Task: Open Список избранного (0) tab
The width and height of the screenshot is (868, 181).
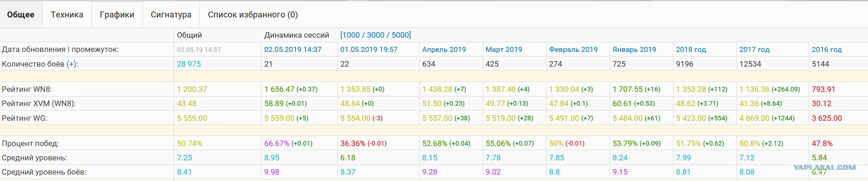Action: [x=253, y=15]
